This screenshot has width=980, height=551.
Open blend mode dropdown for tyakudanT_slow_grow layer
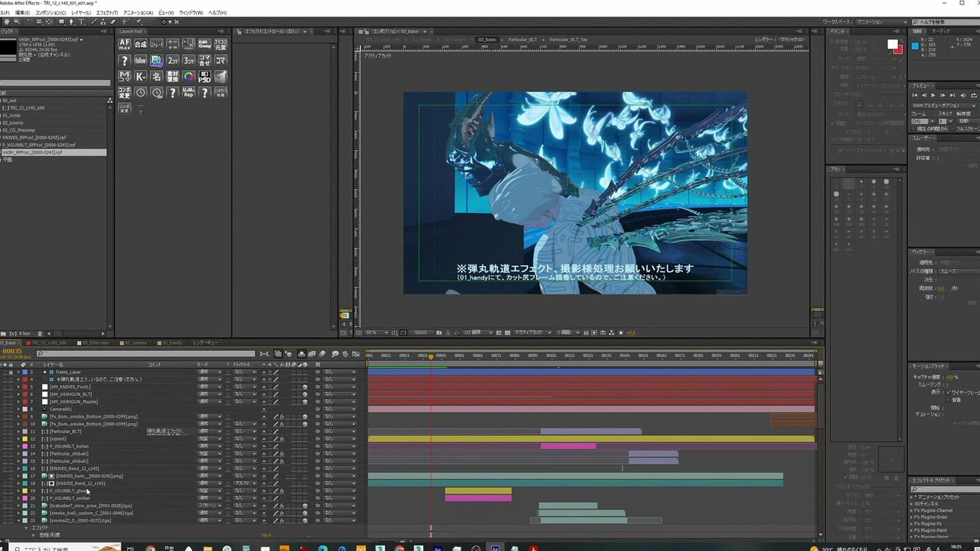pos(210,505)
